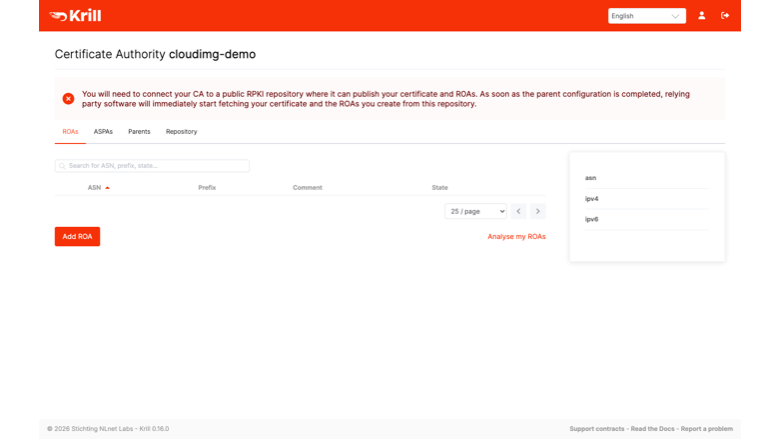Open Support contracts footer link

(596, 429)
